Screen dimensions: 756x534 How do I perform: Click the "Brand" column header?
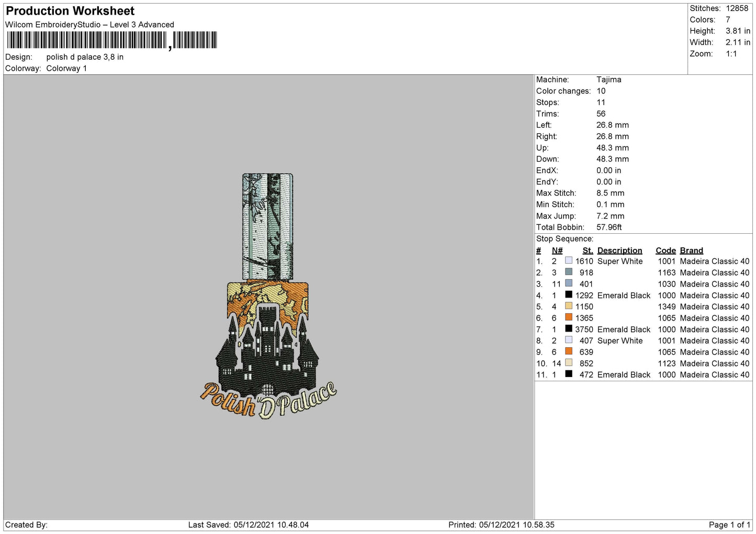click(x=692, y=251)
